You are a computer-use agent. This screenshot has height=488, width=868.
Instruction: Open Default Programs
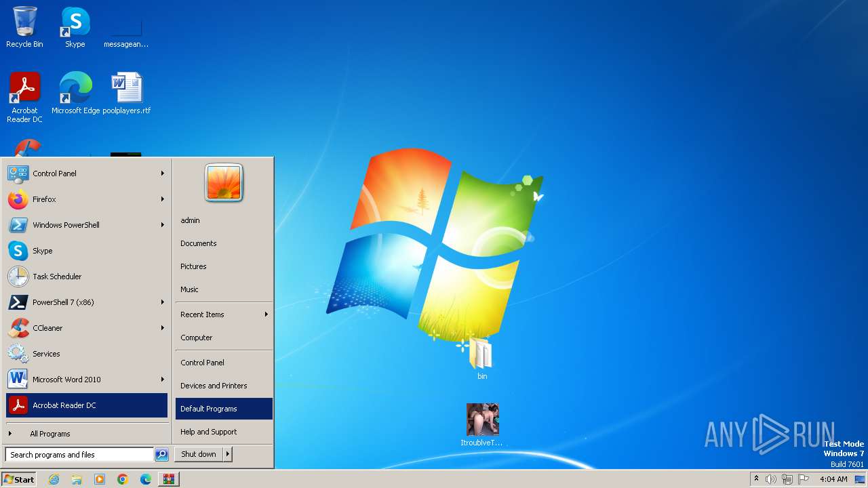(224, 409)
